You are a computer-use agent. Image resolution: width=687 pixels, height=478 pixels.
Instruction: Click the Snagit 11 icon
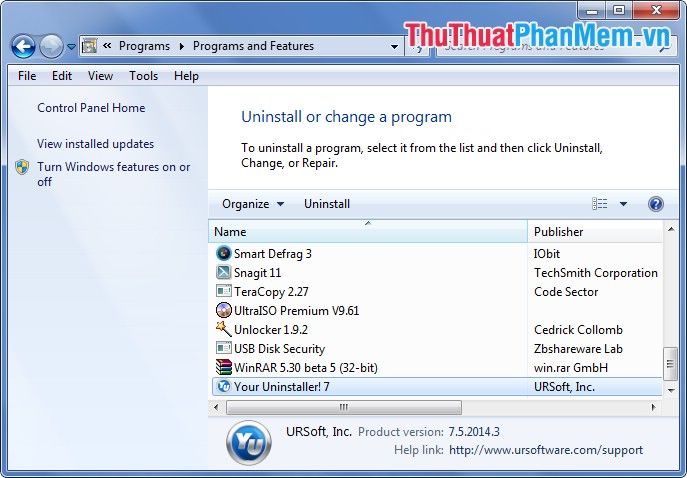[x=223, y=272]
